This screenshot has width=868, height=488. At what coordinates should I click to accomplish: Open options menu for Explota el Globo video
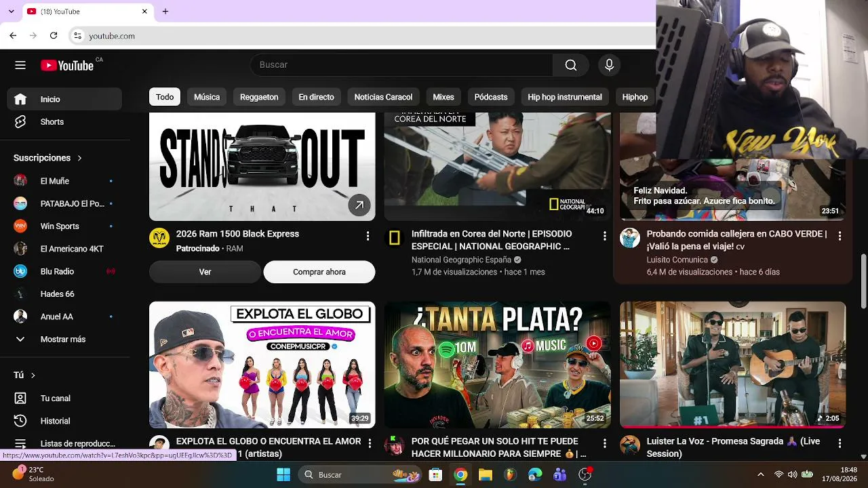click(x=370, y=443)
